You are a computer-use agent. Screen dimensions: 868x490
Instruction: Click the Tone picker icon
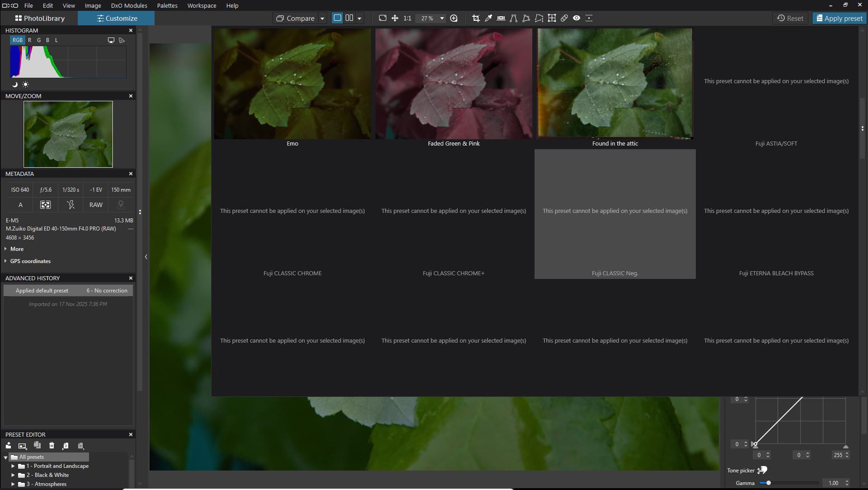point(762,470)
